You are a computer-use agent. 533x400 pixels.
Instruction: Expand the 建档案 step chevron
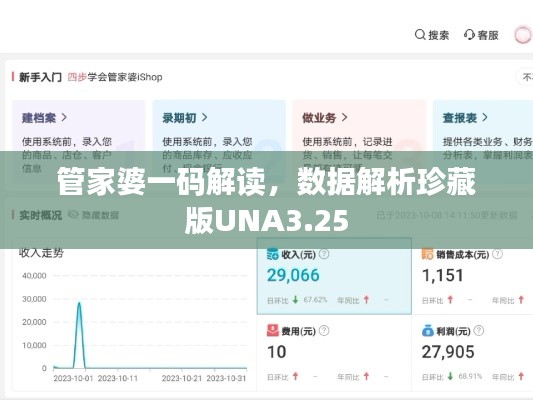coord(64,118)
